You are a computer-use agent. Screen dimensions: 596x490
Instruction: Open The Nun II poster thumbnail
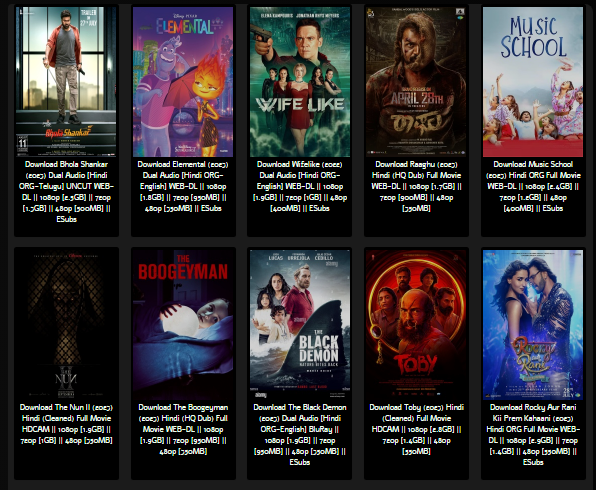[x=66, y=325]
